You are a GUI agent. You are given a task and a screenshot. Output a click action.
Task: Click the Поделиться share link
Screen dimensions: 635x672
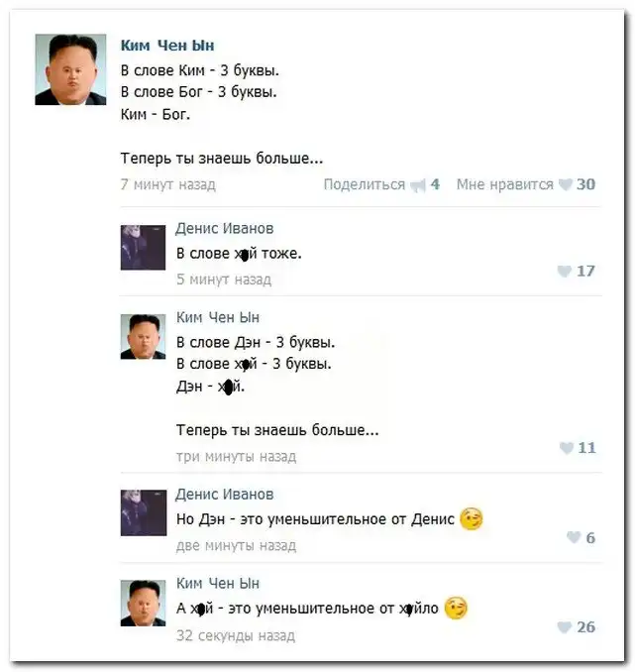[365, 184]
